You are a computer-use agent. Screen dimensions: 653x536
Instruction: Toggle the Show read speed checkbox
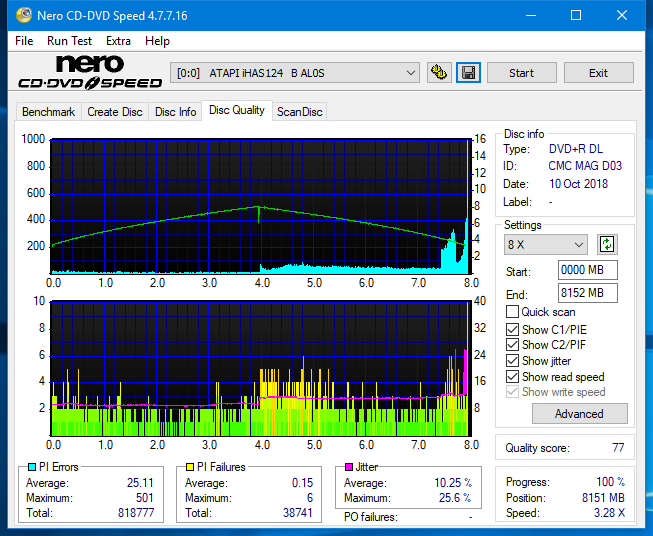coord(512,376)
